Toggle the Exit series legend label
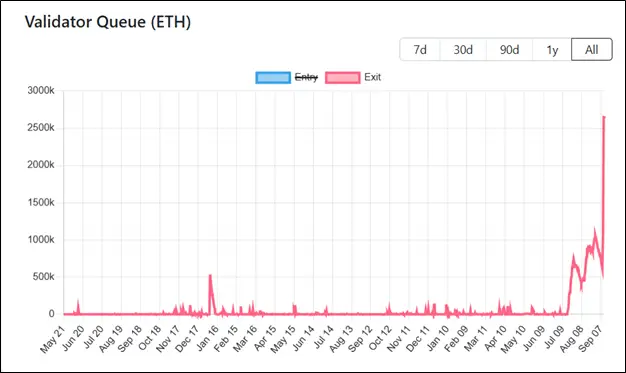 click(x=372, y=77)
